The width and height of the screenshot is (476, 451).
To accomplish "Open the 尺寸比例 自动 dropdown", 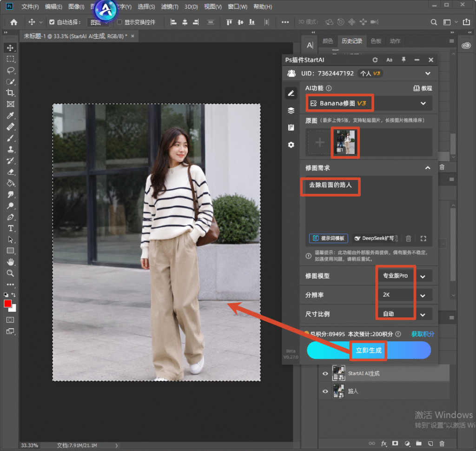I will [x=405, y=314].
